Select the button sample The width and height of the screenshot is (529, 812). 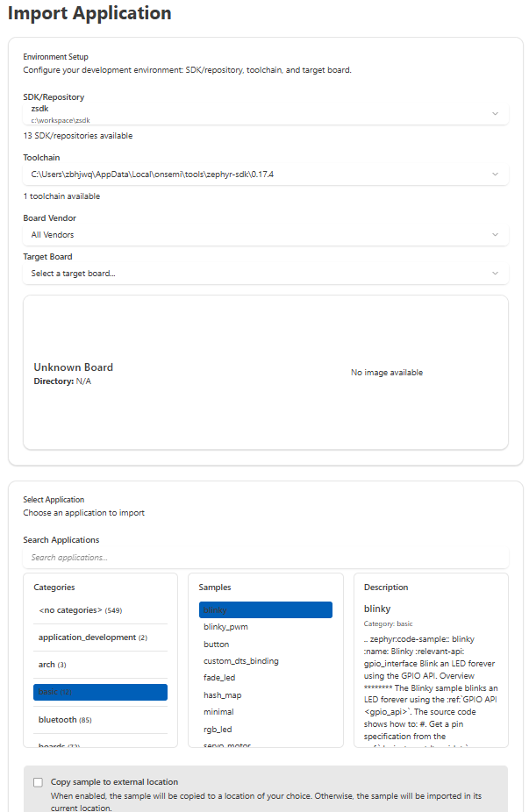pyautogui.click(x=217, y=644)
